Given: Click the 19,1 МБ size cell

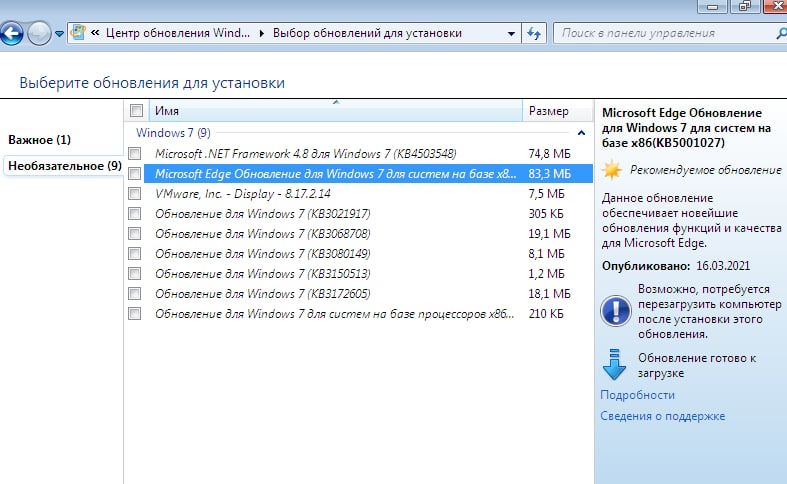Looking at the screenshot, I should coord(549,234).
